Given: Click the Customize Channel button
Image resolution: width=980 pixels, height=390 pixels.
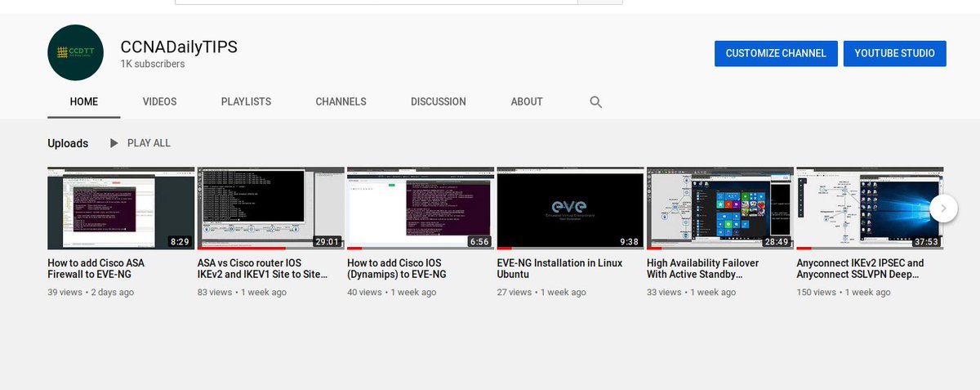Looking at the screenshot, I should pos(776,53).
